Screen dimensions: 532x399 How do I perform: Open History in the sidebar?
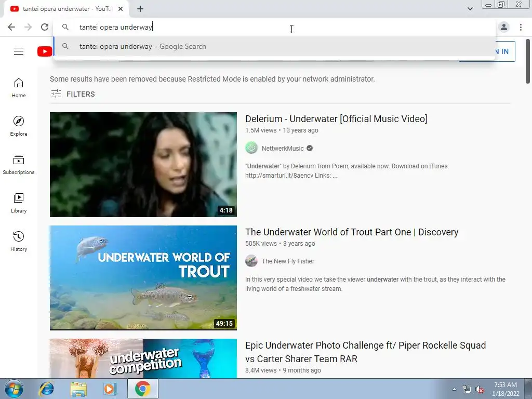pyautogui.click(x=19, y=241)
